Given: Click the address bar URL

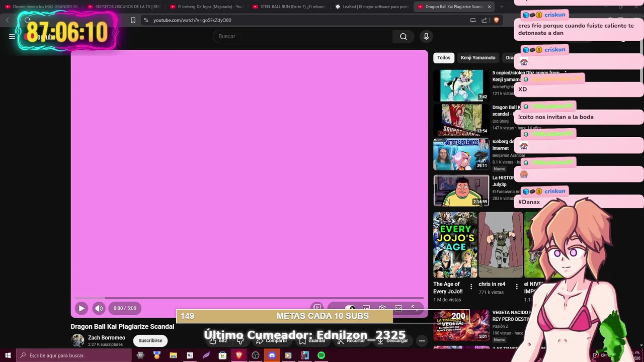Looking at the screenshot, I should pyautogui.click(x=192, y=20).
